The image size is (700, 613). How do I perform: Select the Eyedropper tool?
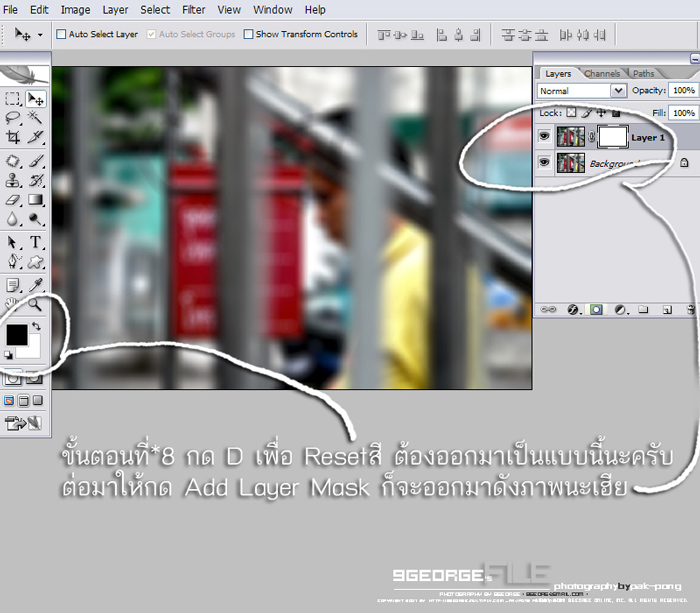pos(36,285)
